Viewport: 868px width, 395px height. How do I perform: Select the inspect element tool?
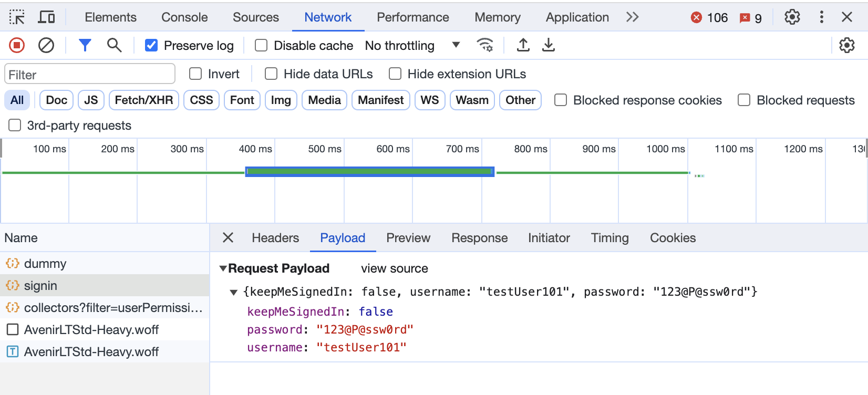pos(17,17)
